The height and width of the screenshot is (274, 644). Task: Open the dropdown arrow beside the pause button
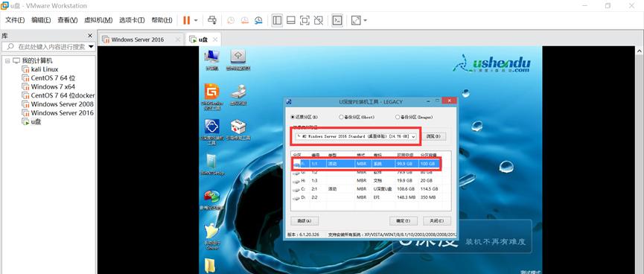(196, 20)
